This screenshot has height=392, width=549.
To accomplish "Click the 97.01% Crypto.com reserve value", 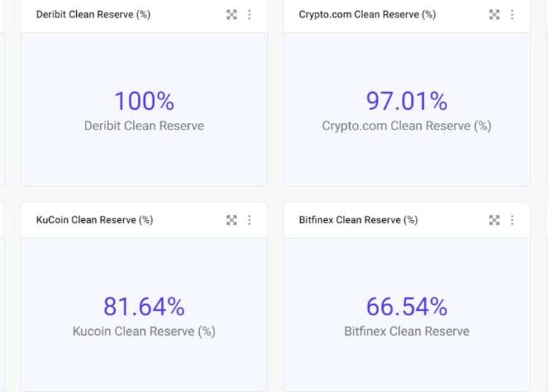I will coord(407,101).
